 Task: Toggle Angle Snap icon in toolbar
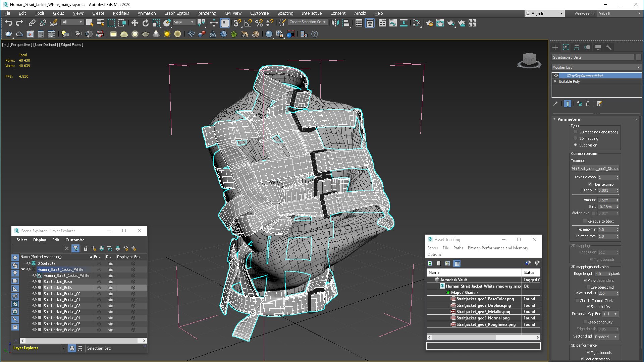tap(248, 23)
